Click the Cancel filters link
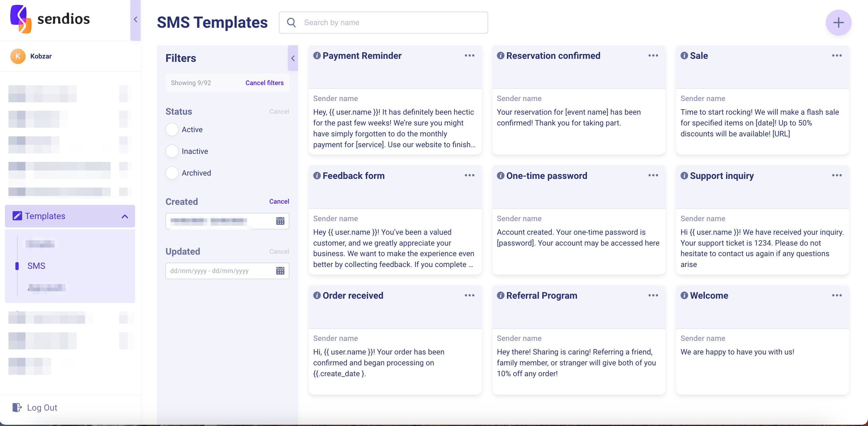The image size is (868, 426). [264, 83]
